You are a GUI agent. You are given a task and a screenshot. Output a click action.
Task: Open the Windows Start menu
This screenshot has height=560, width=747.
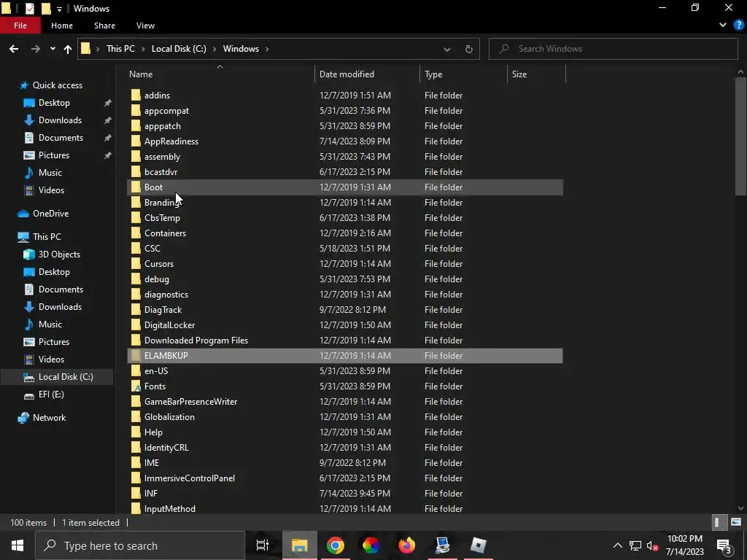[18, 545]
